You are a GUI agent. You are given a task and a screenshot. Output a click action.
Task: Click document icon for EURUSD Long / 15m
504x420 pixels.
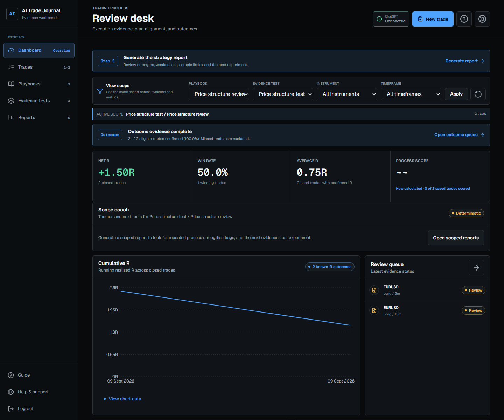[x=374, y=310]
